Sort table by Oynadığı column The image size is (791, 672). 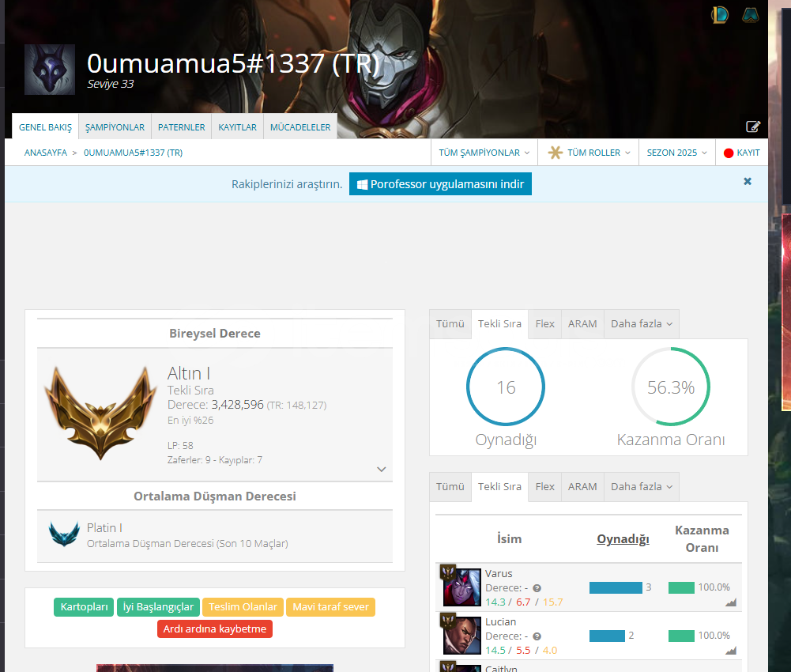623,539
